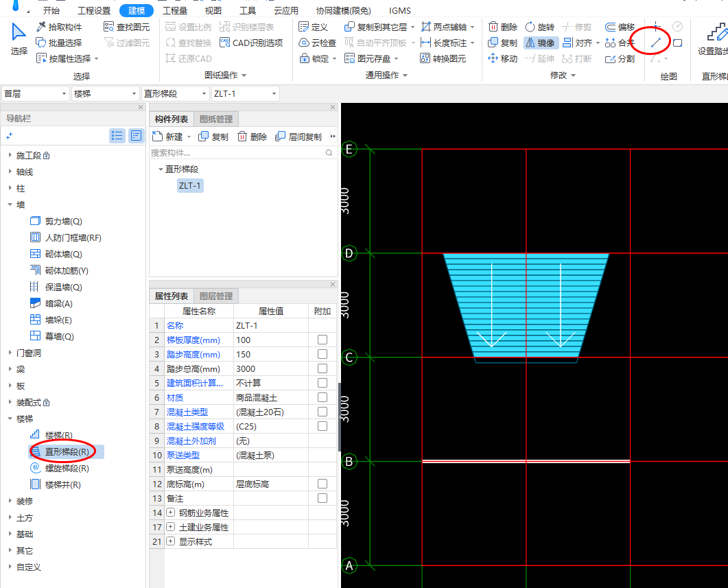Switch navigation to detail view icon
Image resolution: width=728 pixels, height=588 pixels.
tap(136, 136)
